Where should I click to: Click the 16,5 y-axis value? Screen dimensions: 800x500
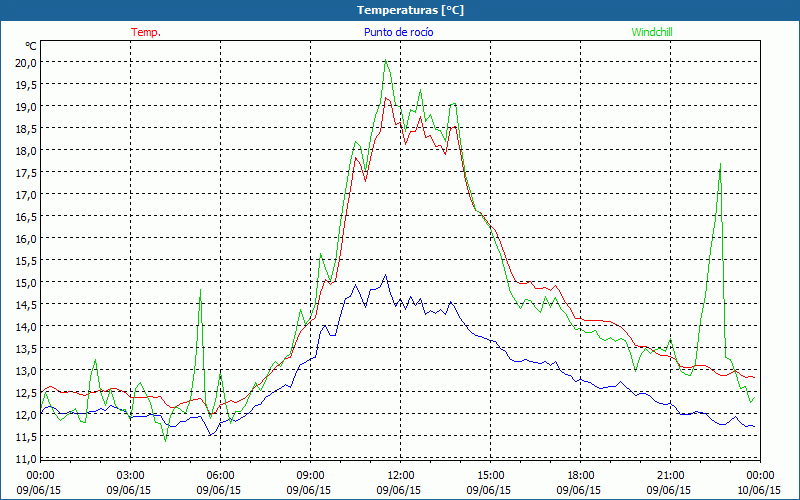[x=26, y=217]
